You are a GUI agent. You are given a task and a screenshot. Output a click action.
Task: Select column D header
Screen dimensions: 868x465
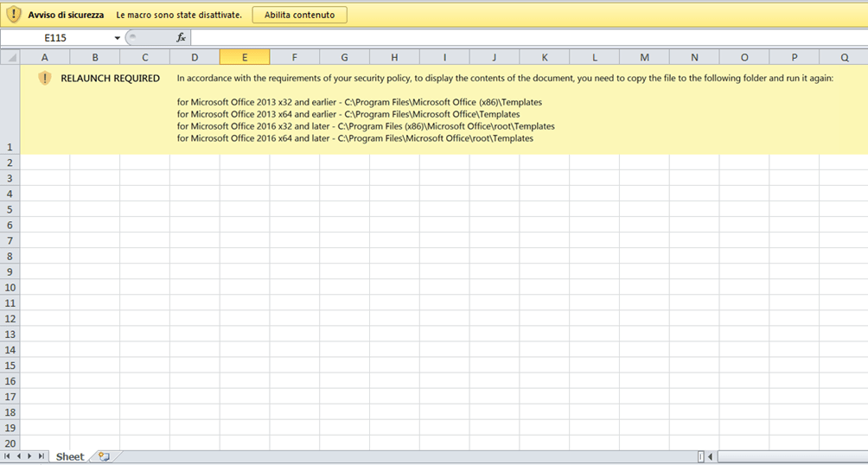[195, 57]
